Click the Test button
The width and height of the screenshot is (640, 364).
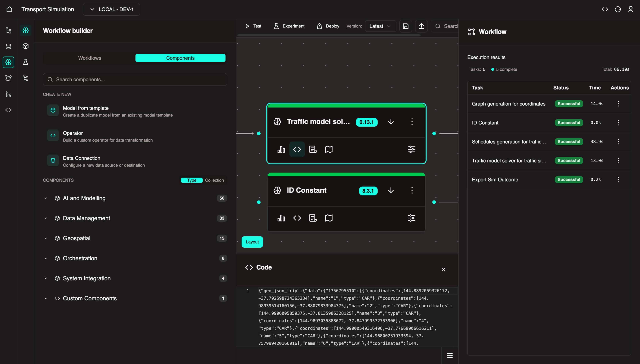pyautogui.click(x=253, y=26)
